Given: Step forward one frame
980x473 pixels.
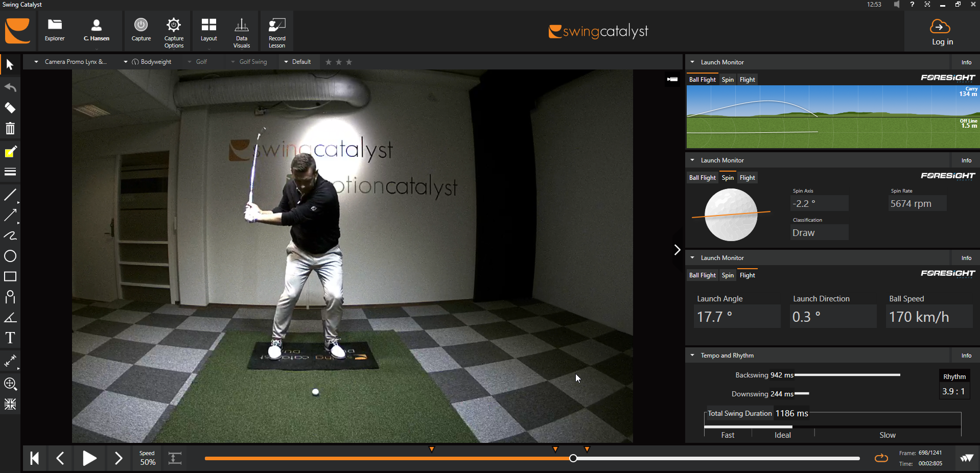Looking at the screenshot, I should [x=118, y=458].
